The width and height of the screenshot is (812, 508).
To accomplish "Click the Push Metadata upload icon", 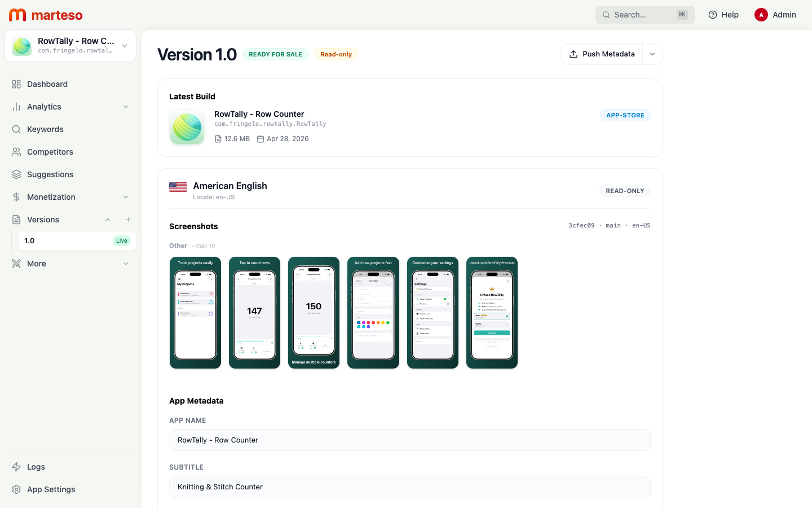I will (x=573, y=54).
